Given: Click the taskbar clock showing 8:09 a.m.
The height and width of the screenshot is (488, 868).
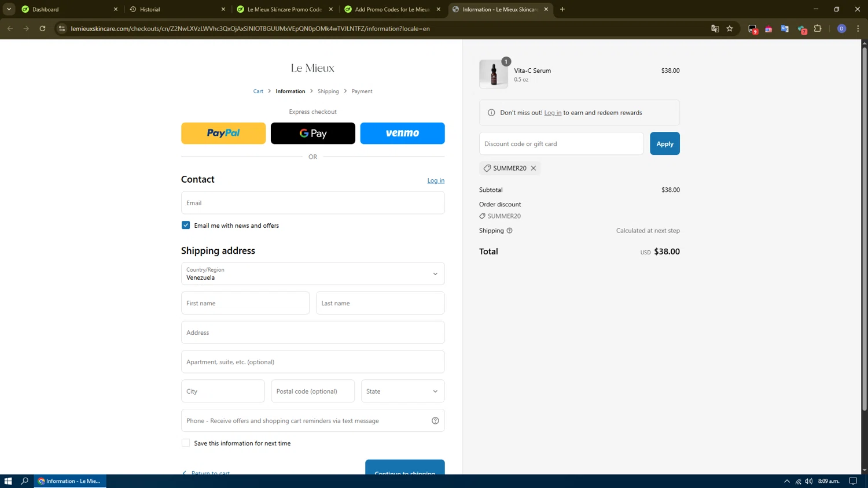Looking at the screenshot, I should click(x=829, y=481).
